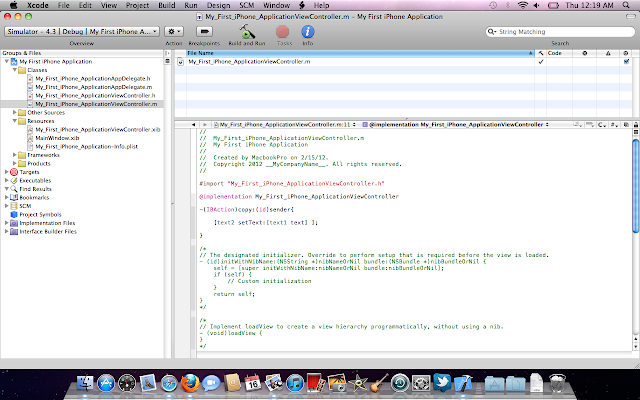The height and width of the screenshot is (400, 640).
Task: Click the Code column header
Action: point(559,53)
